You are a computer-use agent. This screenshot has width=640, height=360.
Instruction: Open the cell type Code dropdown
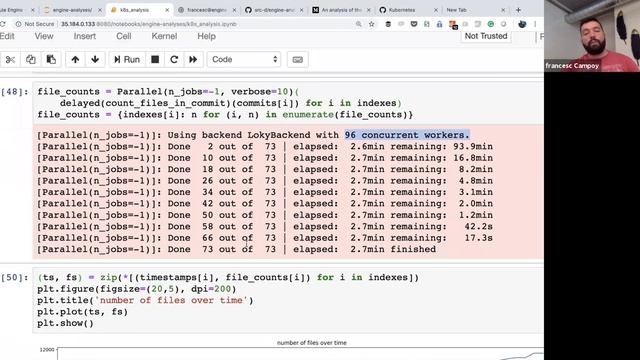244,60
